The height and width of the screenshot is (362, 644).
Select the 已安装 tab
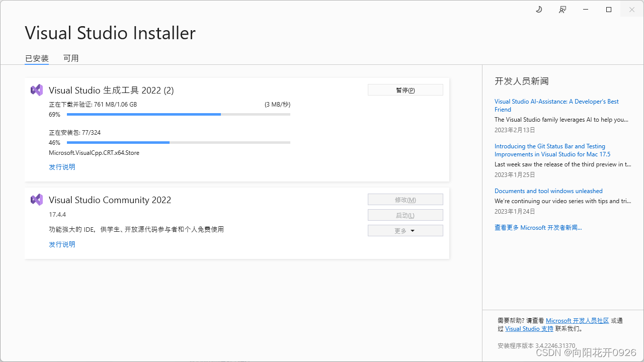pyautogui.click(x=36, y=58)
